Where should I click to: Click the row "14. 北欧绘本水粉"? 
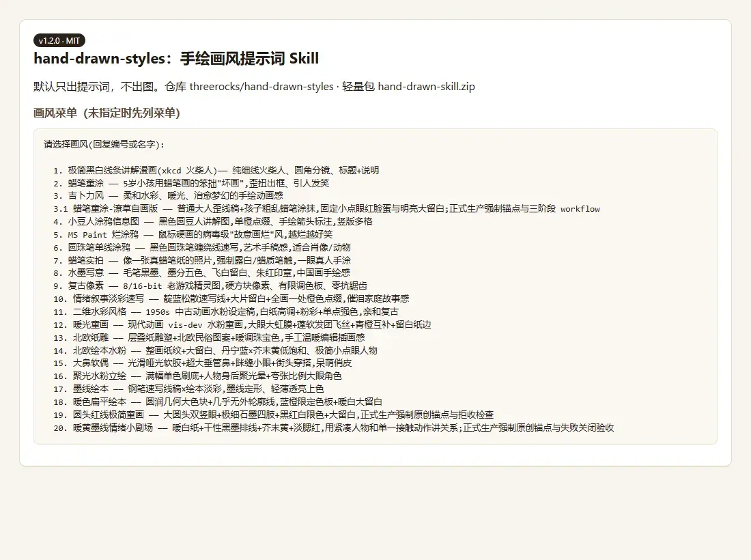tap(216, 350)
